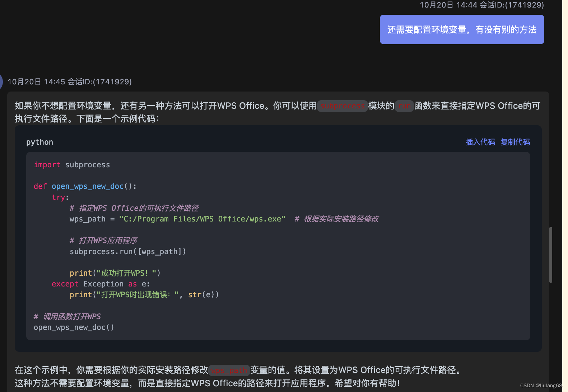Image resolution: width=568 pixels, height=392 pixels.
Task: Click the user message bubble 还需要配置环境变量
Action: (x=462, y=29)
